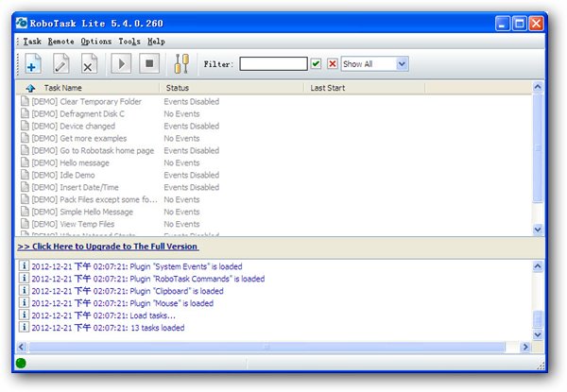Click the green status indicator in status bar
The width and height of the screenshot is (567, 392).
click(21, 363)
